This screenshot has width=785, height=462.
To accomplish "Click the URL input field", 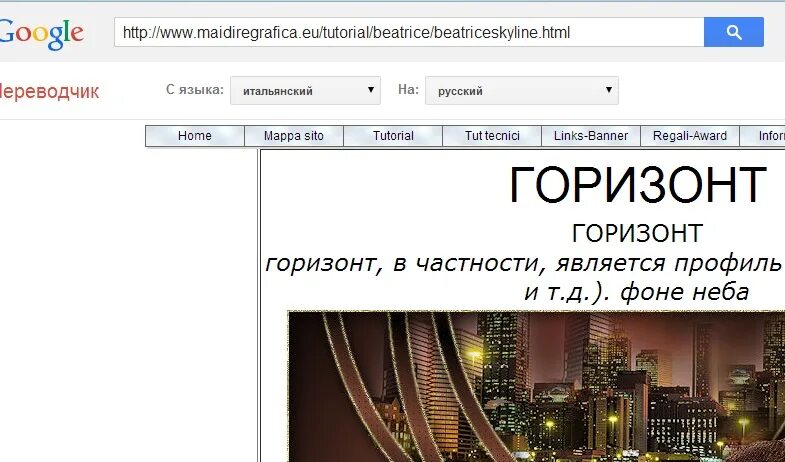I will [409, 32].
